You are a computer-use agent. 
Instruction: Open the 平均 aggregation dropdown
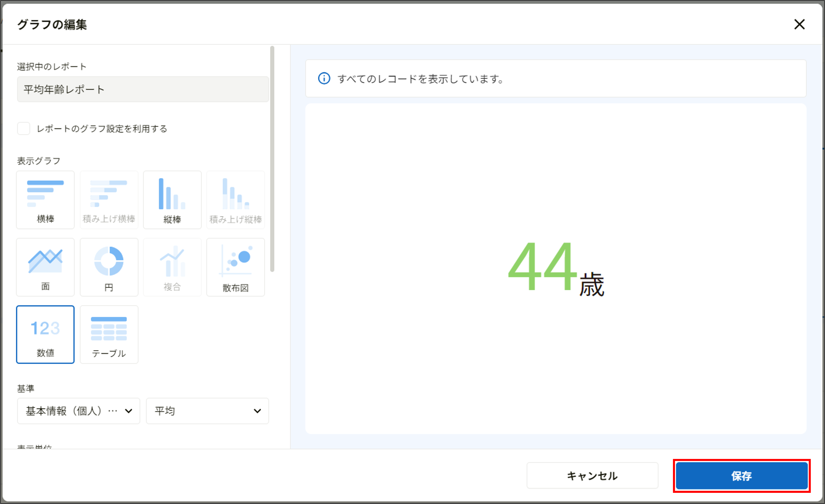(207, 411)
